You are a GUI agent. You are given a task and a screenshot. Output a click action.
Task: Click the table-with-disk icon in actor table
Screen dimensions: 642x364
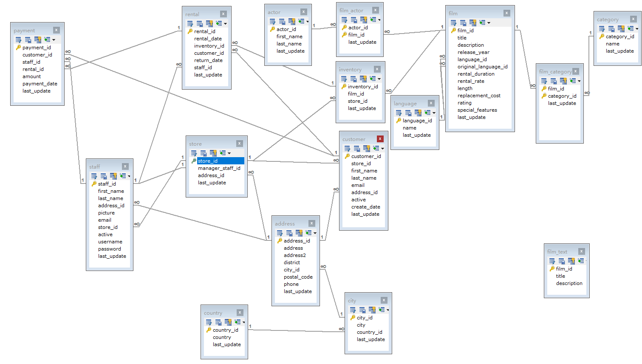point(282,22)
